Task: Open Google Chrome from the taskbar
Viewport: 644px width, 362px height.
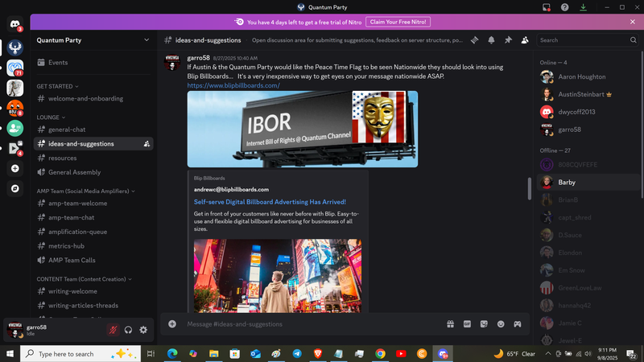Action: click(x=380, y=354)
